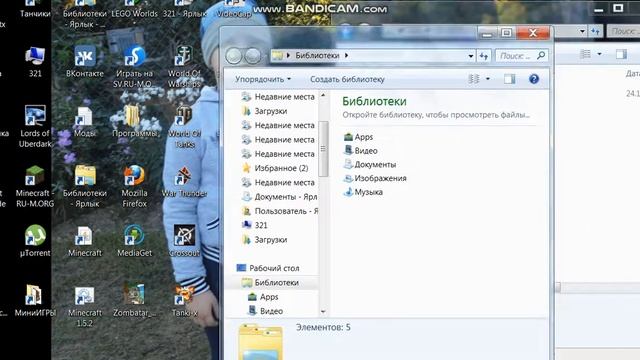640x360 pixels.
Task: Toggle the preview pane icon in Libraries window
Action: 509,79
